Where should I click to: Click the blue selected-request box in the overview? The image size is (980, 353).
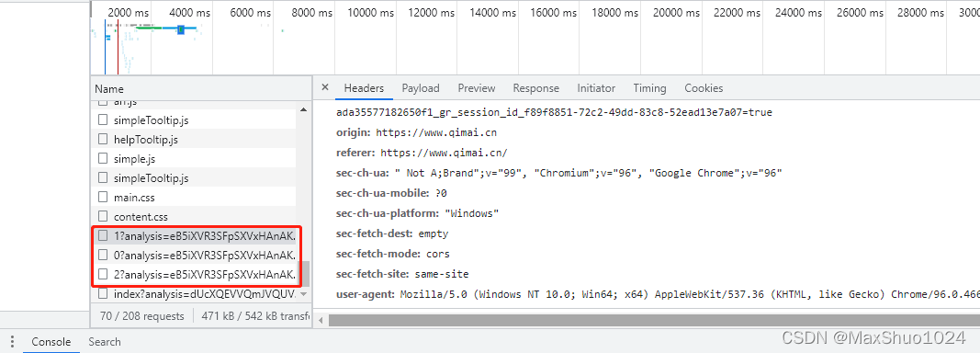coord(181,29)
